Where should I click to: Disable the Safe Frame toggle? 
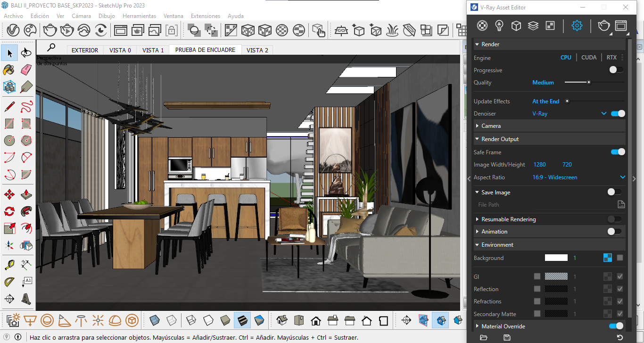click(618, 152)
